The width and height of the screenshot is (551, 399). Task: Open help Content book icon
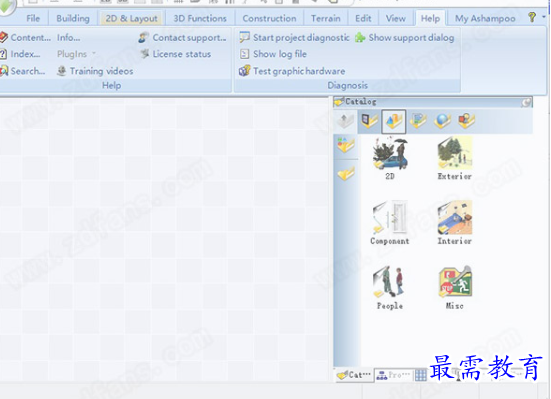[x=4, y=37]
